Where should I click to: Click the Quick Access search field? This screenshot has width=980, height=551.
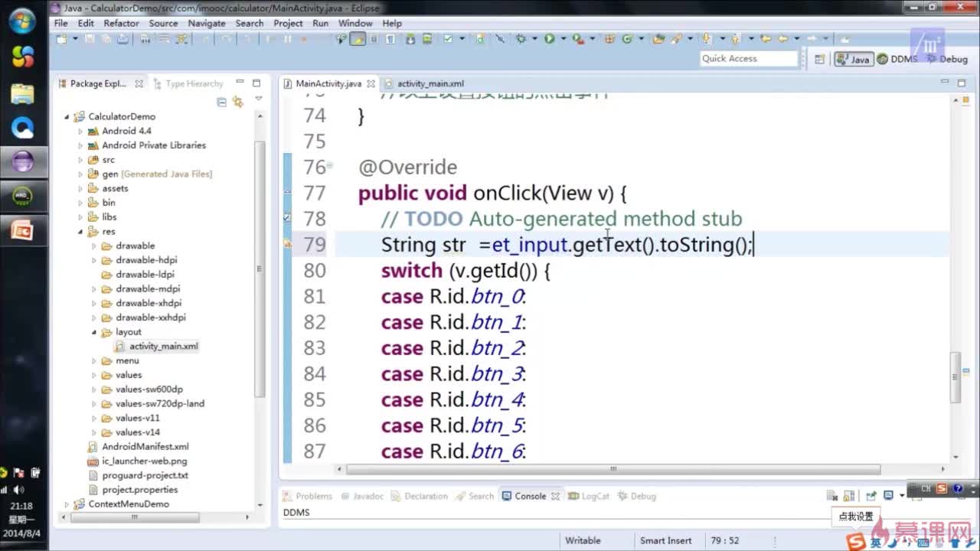coord(749,59)
